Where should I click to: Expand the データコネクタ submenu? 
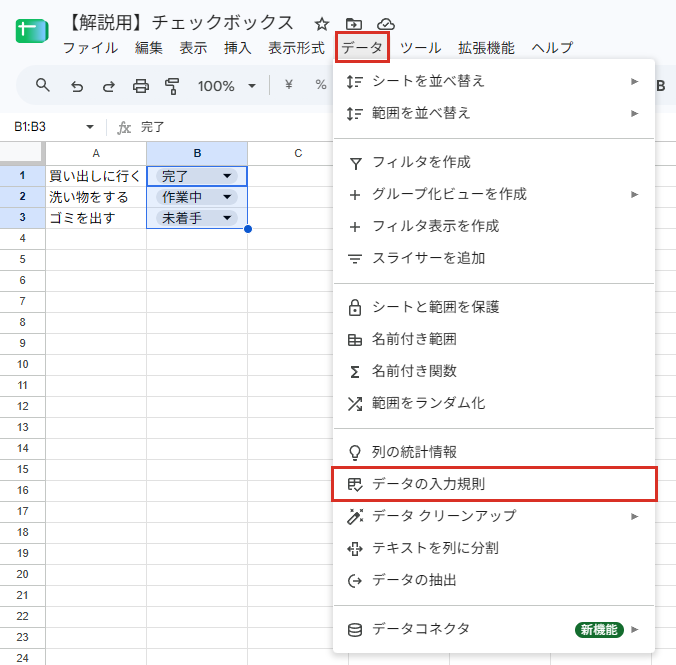pos(494,630)
